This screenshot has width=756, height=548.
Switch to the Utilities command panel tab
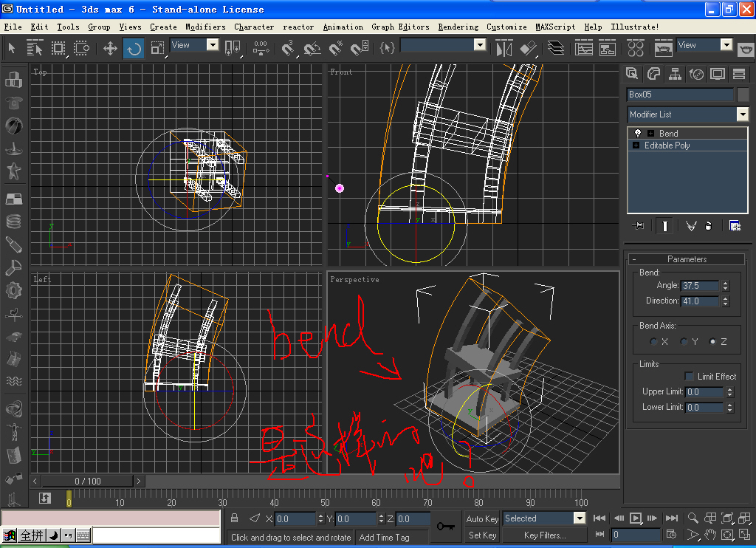[x=738, y=73]
